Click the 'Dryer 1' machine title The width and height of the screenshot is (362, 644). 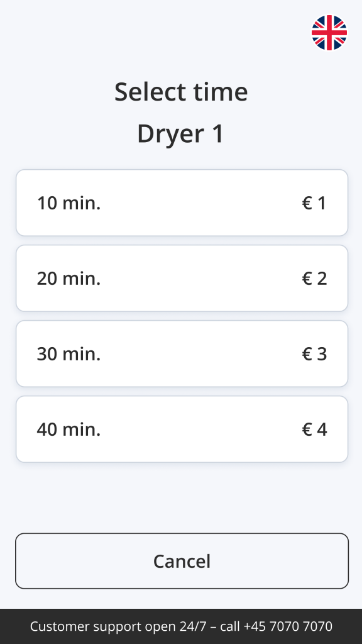pos(181,134)
